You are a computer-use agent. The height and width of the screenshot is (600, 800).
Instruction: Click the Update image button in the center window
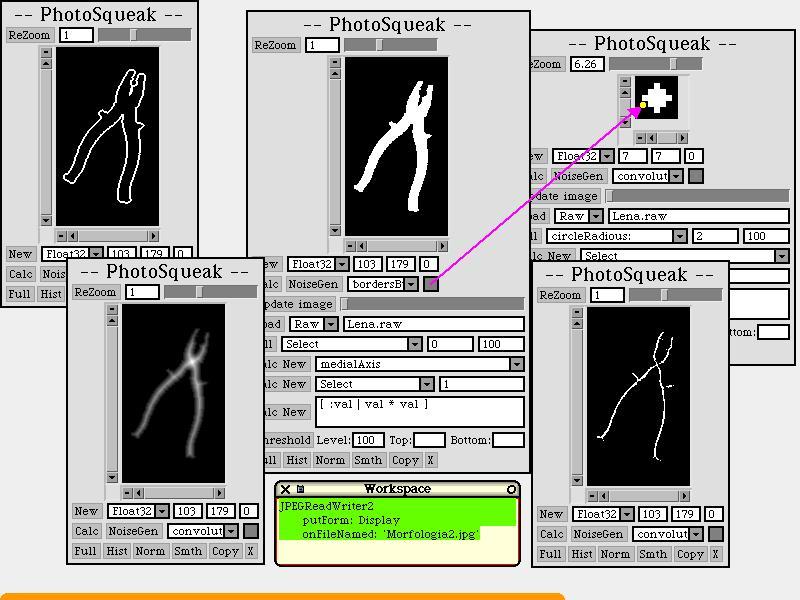tap(299, 304)
